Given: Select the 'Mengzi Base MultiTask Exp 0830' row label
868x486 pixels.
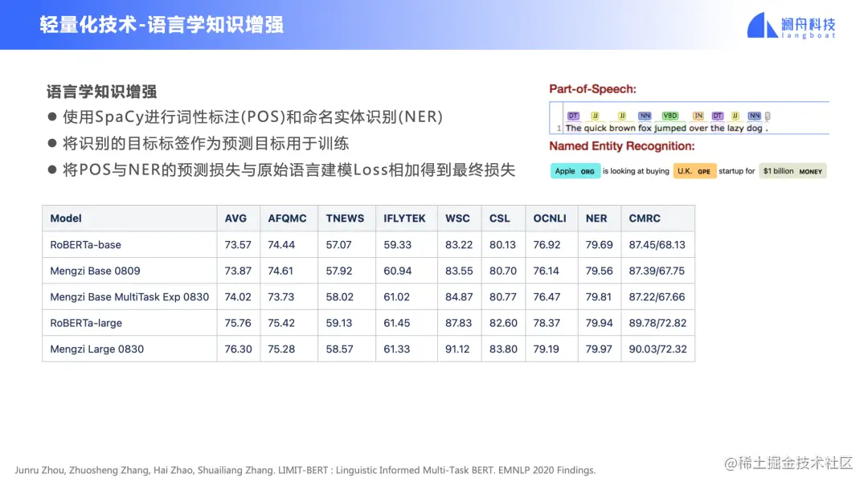Looking at the screenshot, I should click(x=129, y=296).
